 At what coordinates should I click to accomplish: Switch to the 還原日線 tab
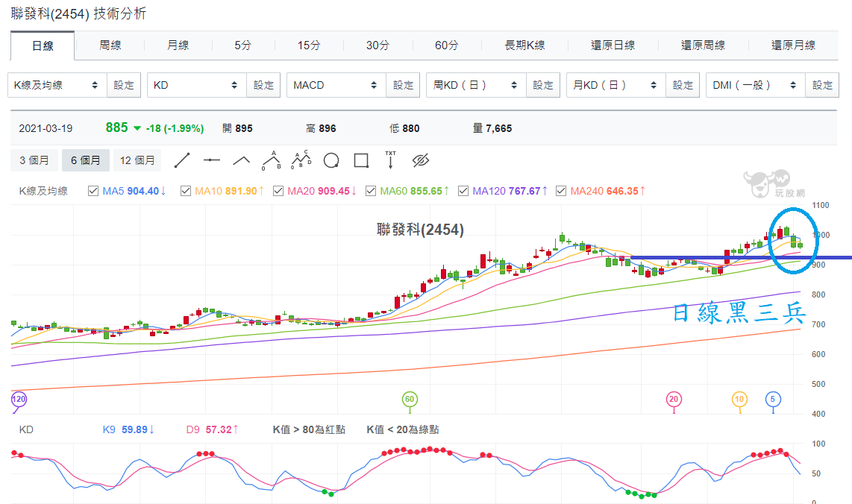(x=613, y=45)
